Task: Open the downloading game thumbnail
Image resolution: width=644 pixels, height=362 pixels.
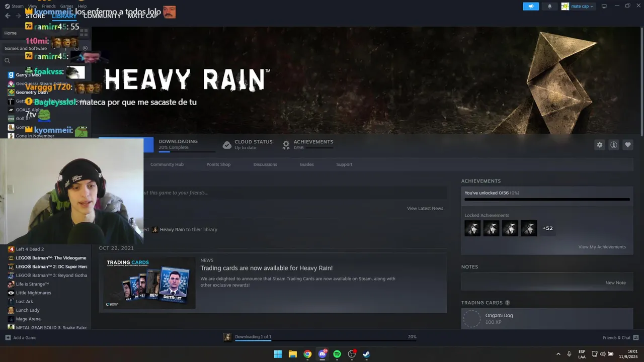Action: click(x=227, y=337)
